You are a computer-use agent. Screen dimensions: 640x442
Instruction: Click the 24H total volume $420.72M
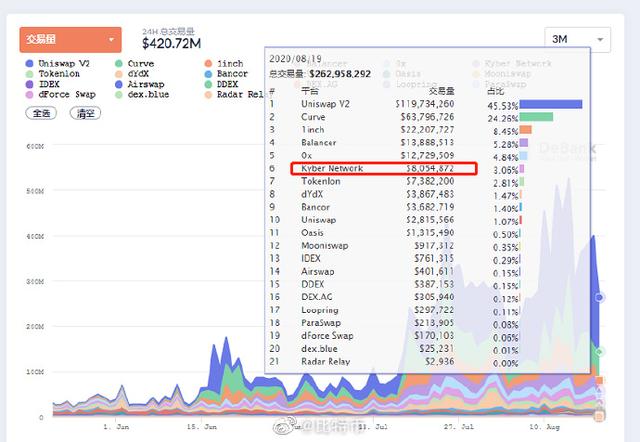coord(171,43)
